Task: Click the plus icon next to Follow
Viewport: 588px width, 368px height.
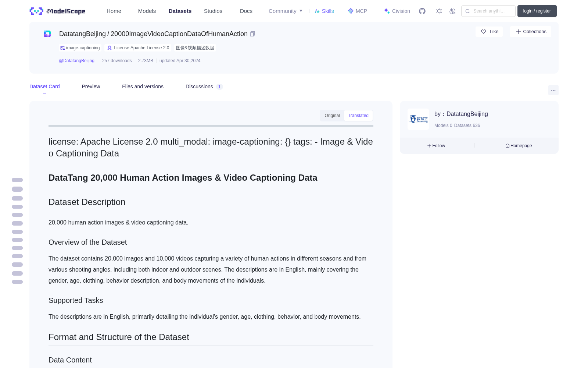Action: pyautogui.click(x=429, y=146)
